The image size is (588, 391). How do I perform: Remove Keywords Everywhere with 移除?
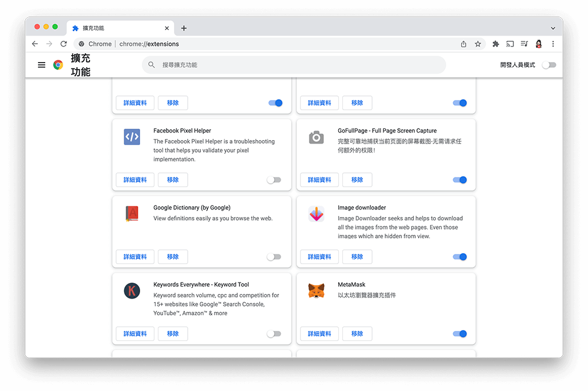[173, 334]
